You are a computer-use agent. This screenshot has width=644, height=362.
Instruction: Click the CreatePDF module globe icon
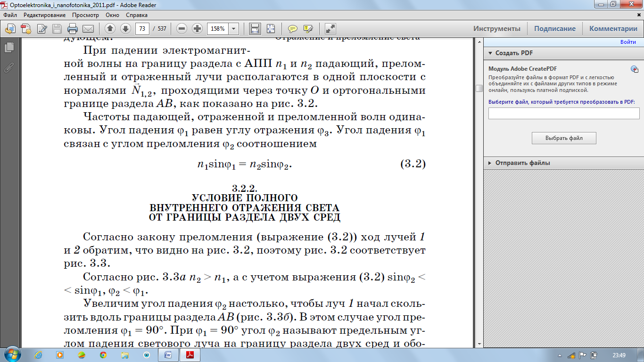click(x=635, y=69)
